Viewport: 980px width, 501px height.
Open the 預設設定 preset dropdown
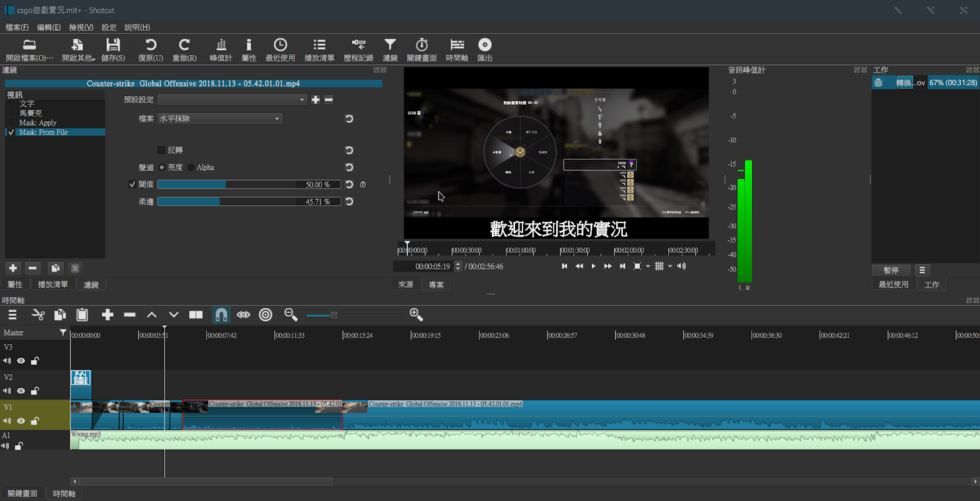tap(232, 100)
